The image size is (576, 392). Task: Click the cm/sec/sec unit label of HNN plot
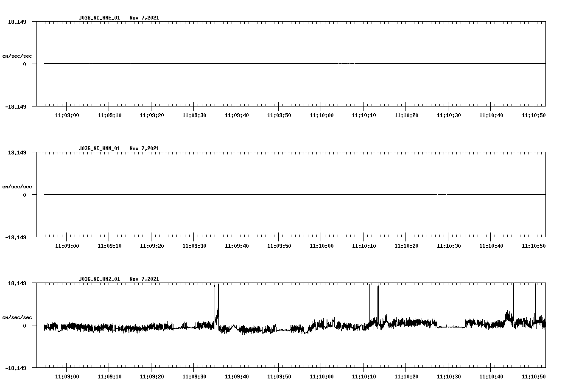pyautogui.click(x=17, y=187)
